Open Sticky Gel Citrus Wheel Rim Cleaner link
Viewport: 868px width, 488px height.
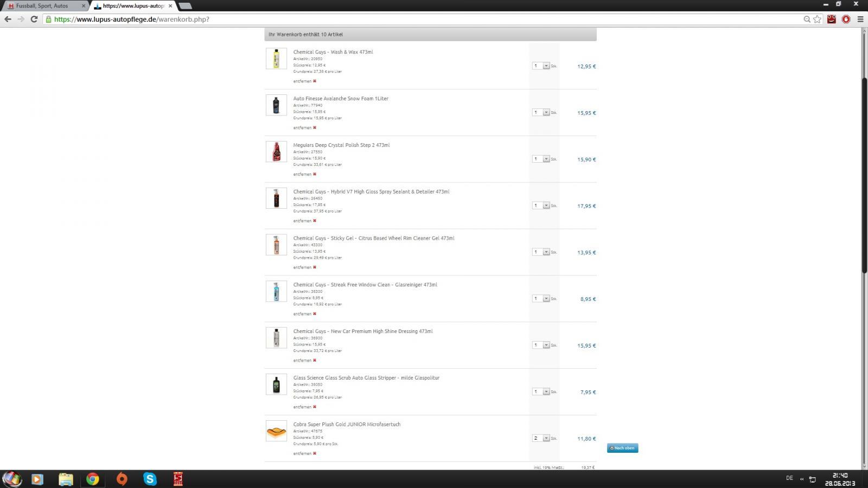pyautogui.click(x=374, y=239)
